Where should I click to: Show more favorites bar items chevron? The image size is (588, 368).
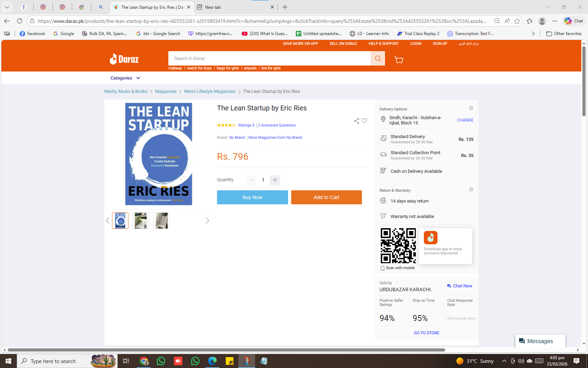coord(533,34)
